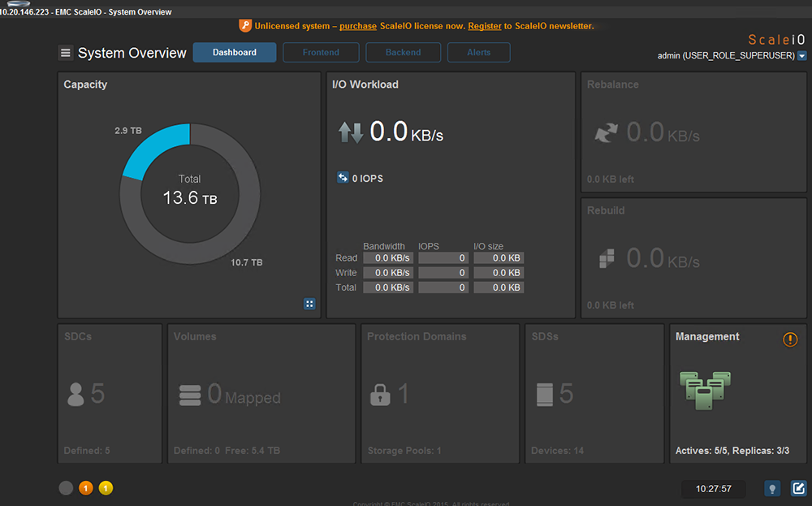The width and height of the screenshot is (812, 506).
Task: Click the admin (USER_ROLE_SUPERUSER) label
Action: 726,55
